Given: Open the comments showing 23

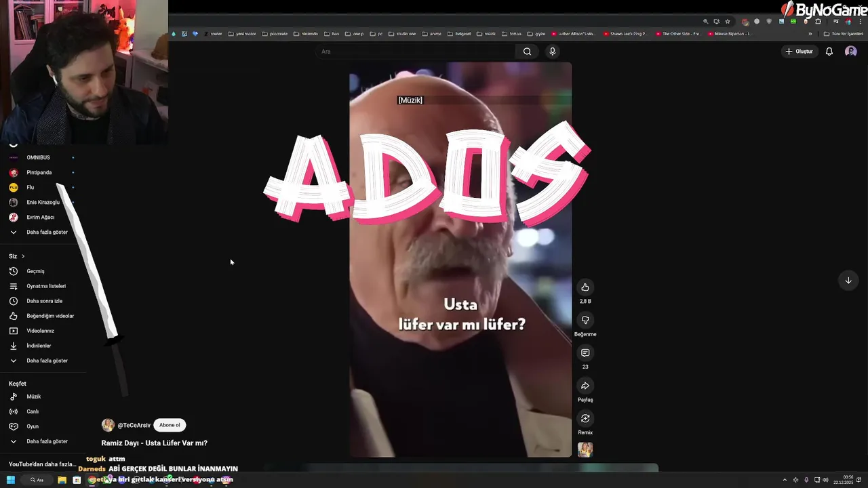Looking at the screenshot, I should point(585,353).
